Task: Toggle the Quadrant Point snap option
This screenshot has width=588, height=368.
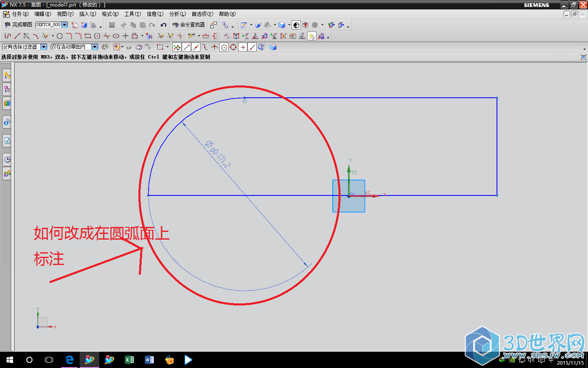Action: coord(233,47)
